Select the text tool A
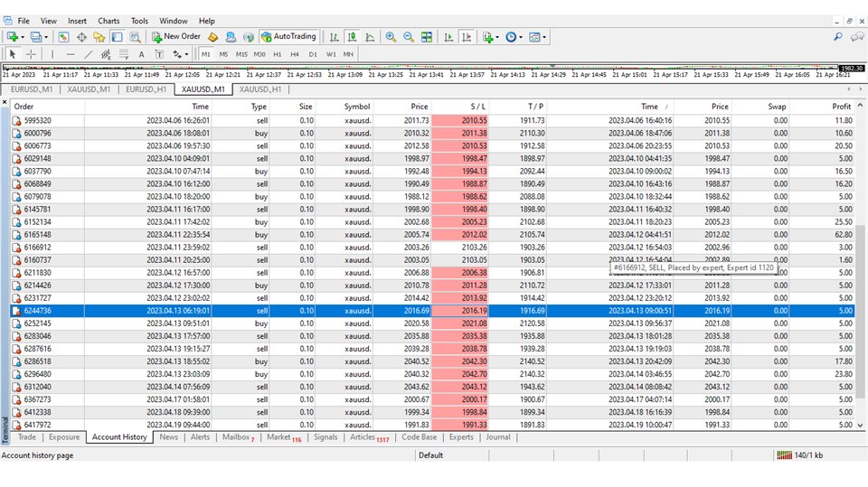The height and width of the screenshot is (487, 868). pos(141,54)
